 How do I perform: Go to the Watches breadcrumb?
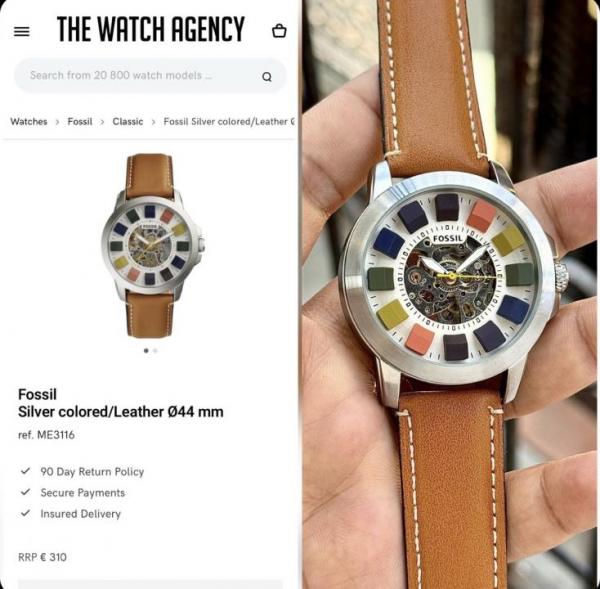(x=29, y=122)
